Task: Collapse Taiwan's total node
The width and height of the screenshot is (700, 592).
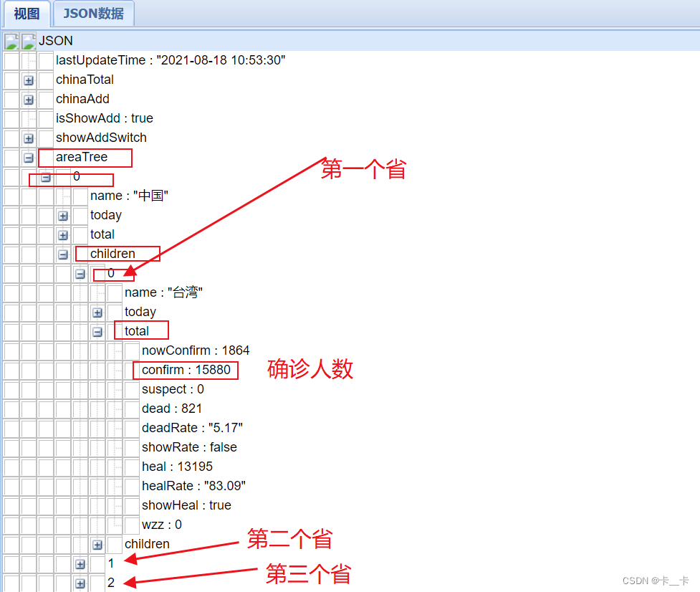Action: [97, 331]
